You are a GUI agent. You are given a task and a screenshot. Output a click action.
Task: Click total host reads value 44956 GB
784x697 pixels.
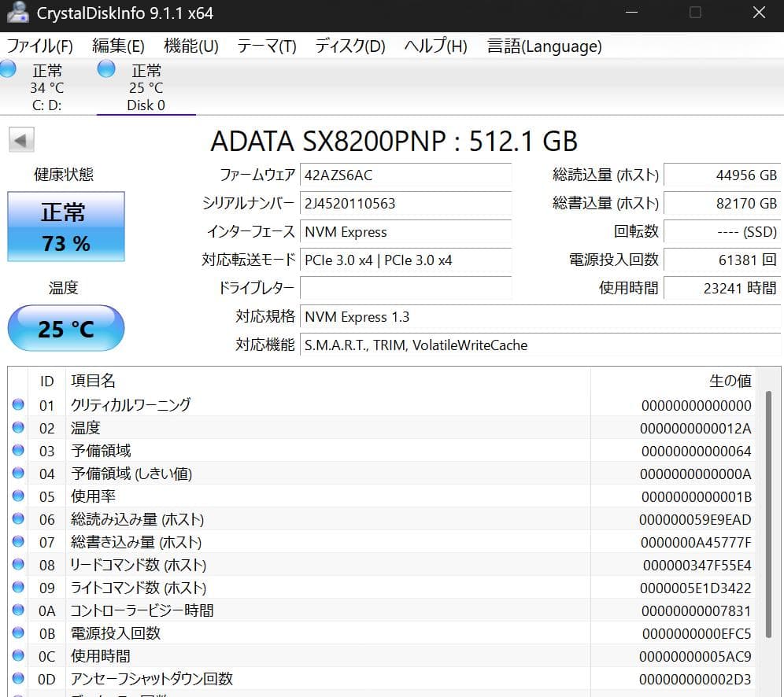coord(722,175)
